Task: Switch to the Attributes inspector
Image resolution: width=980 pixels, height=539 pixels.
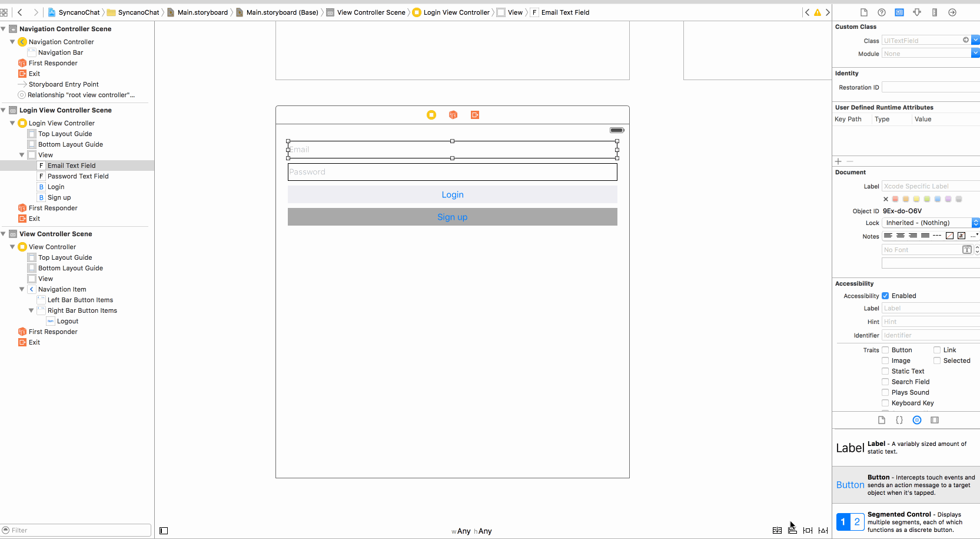Action: 917,12
